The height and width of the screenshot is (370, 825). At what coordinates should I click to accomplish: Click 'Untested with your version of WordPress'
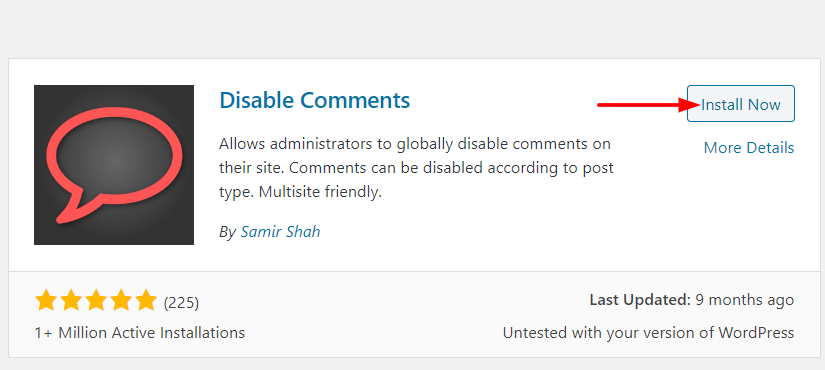click(x=648, y=333)
